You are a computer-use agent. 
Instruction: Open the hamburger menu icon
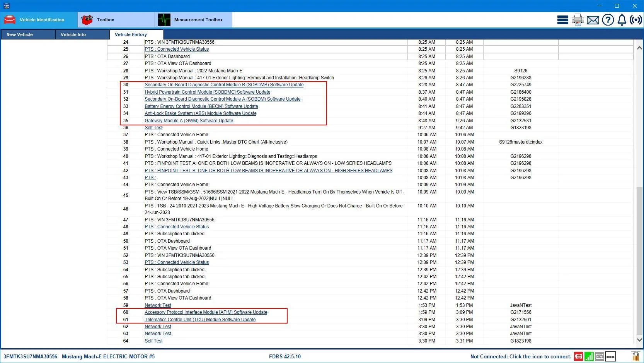tap(562, 20)
